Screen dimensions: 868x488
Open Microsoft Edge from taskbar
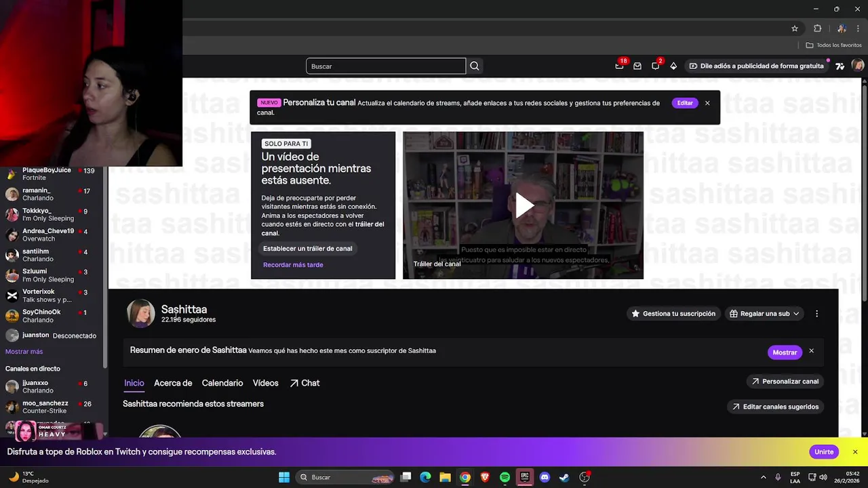coord(425,477)
